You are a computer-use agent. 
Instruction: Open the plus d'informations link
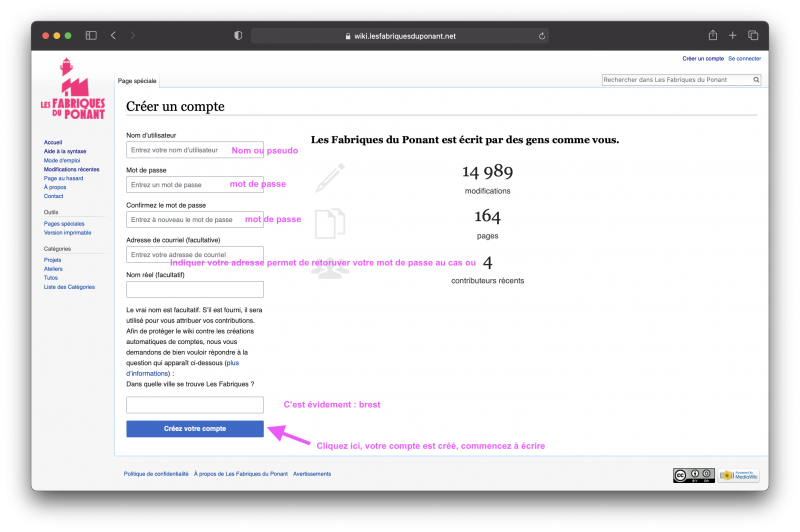[232, 363]
